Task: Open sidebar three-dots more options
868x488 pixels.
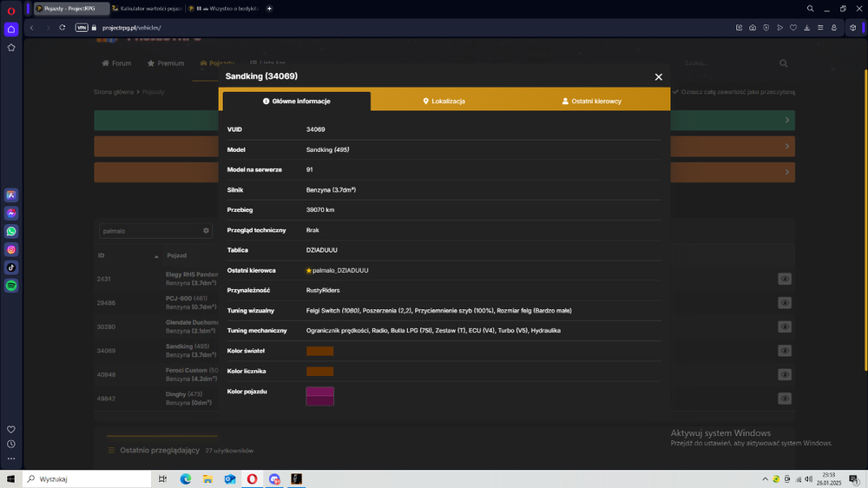Action: (x=11, y=458)
